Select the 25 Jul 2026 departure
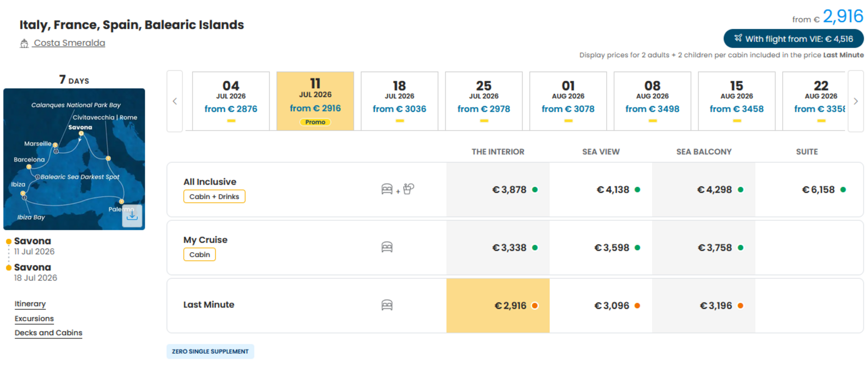Screen dimensions: 868x365 (x=484, y=101)
